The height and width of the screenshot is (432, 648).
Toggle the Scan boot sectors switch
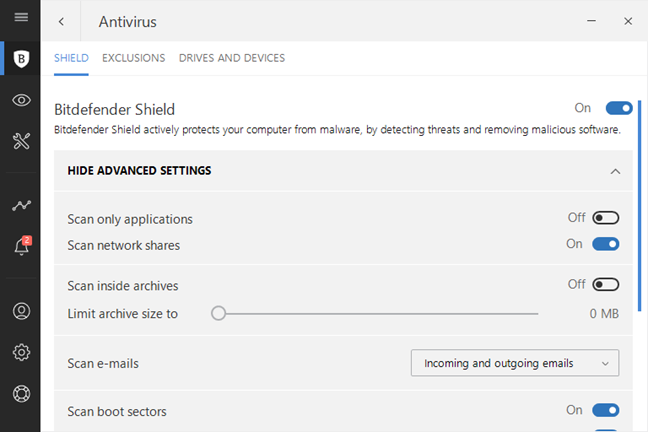click(x=605, y=410)
